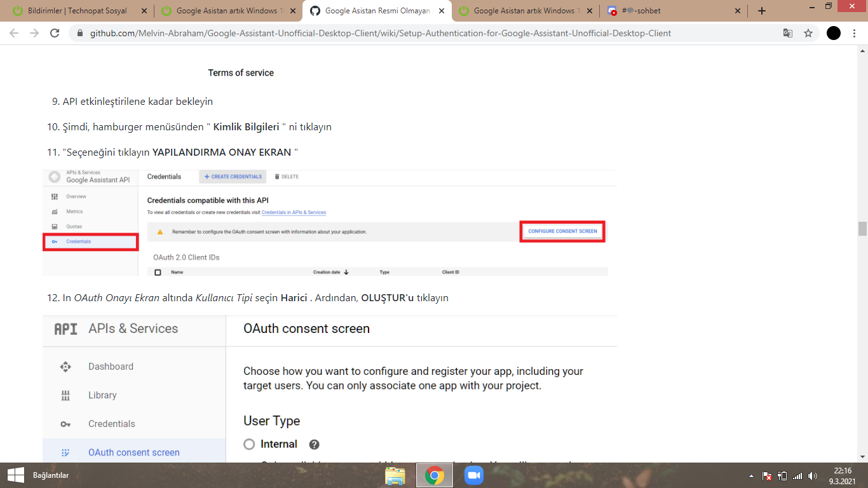868x488 pixels.
Task: Sort by the Creation date arrow
Action: click(346, 272)
